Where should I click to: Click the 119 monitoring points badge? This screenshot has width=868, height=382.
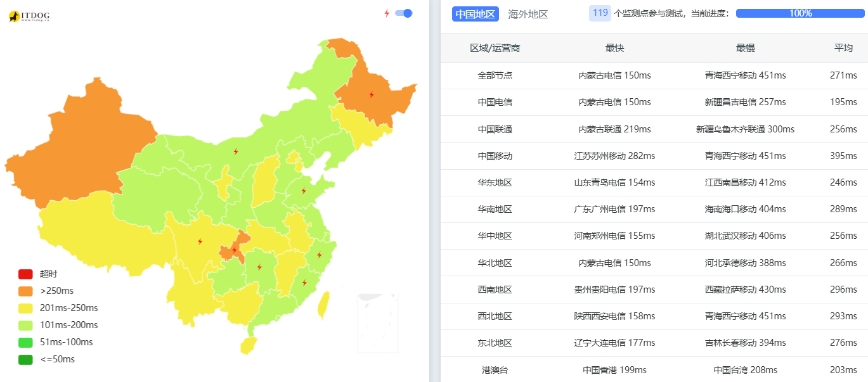pyautogui.click(x=600, y=13)
